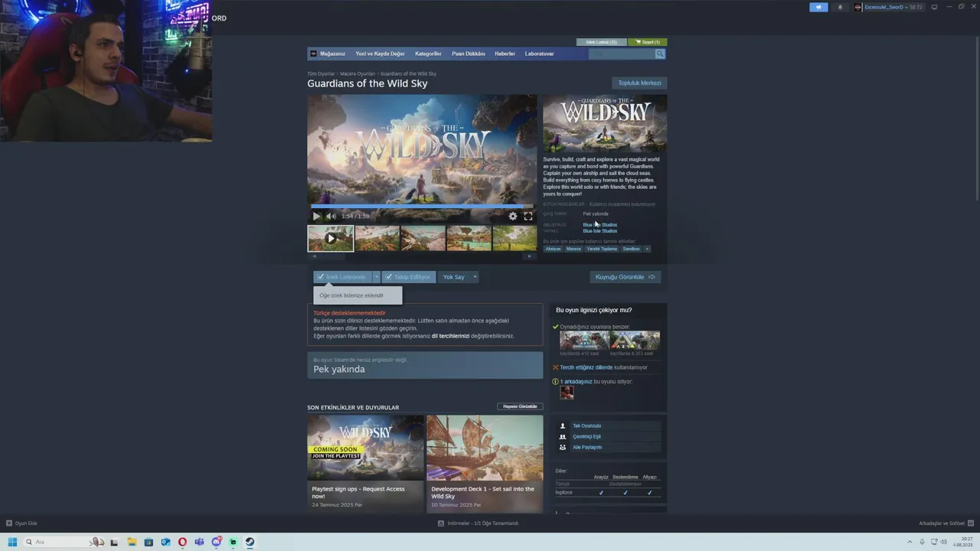Click Hepsini Görüntüle events button
Image resolution: width=980 pixels, height=551 pixels.
coord(520,406)
